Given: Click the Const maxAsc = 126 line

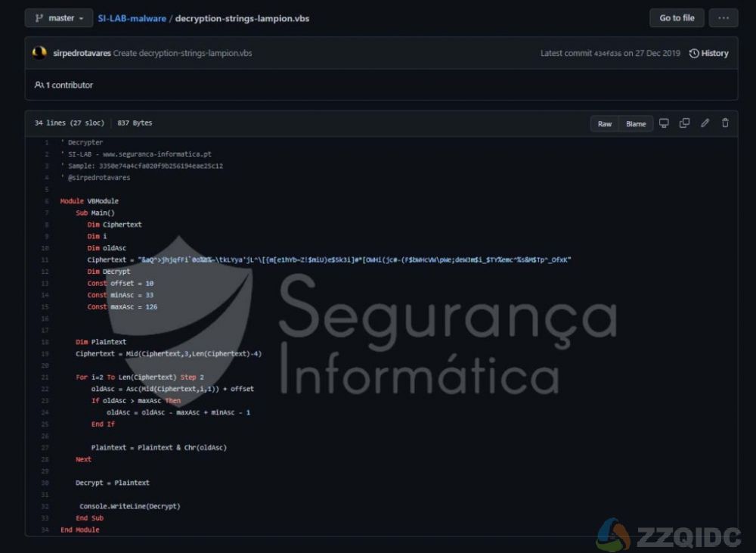Looking at the screenshot, I should coord(122,307).
